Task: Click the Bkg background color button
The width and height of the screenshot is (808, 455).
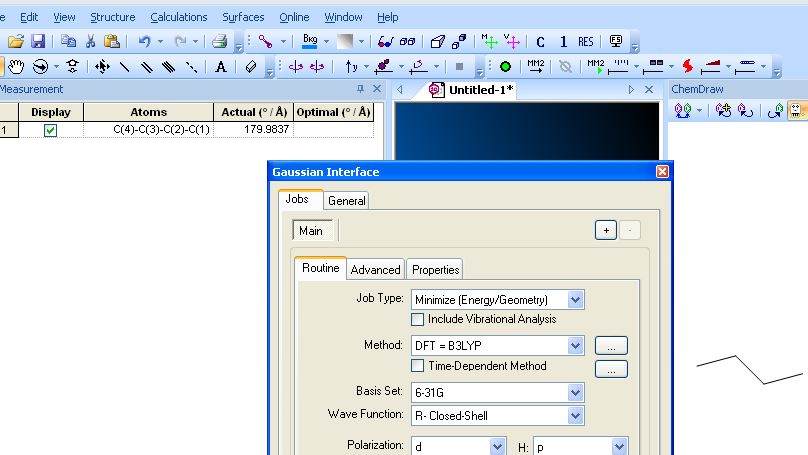Action: coord(310,41)
